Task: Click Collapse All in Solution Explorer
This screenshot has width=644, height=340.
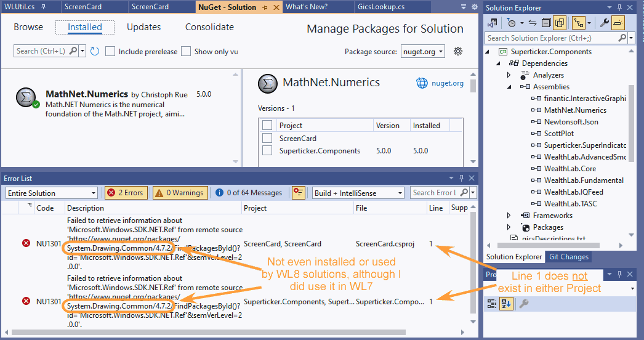Action: (x=546, y=23)
